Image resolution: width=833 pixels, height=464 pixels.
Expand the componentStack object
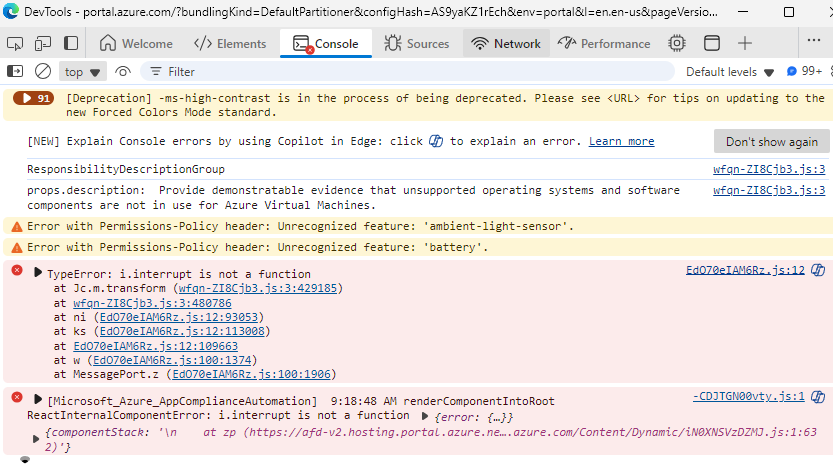[x=36, y=439]
